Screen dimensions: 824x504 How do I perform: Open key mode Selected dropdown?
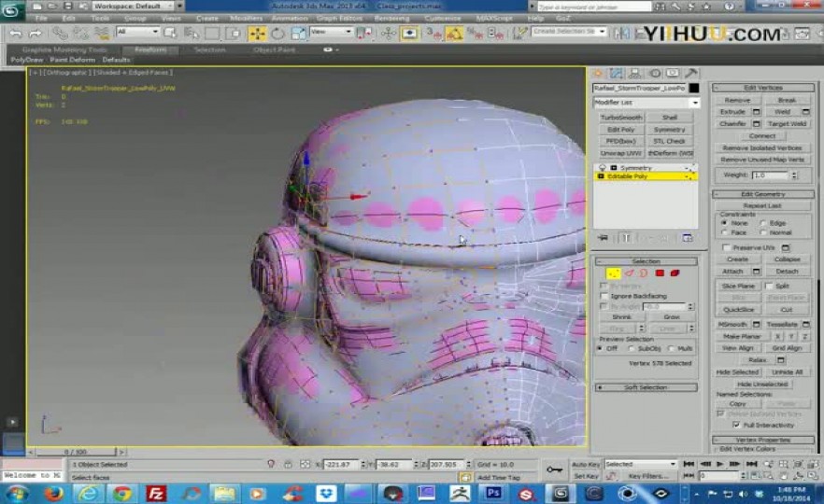click(641, 464)
